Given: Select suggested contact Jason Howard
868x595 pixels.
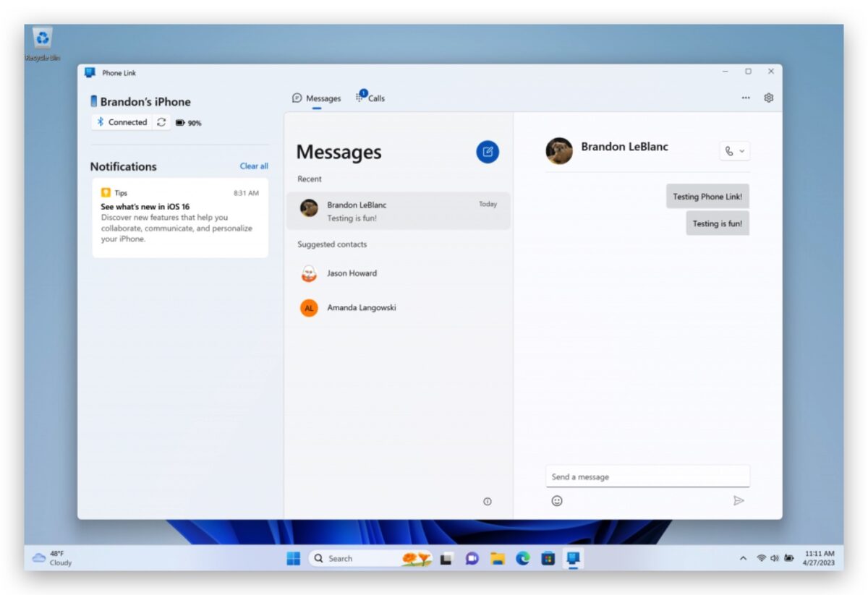Looking at the screenshot, I should click(x=399, y=273).
